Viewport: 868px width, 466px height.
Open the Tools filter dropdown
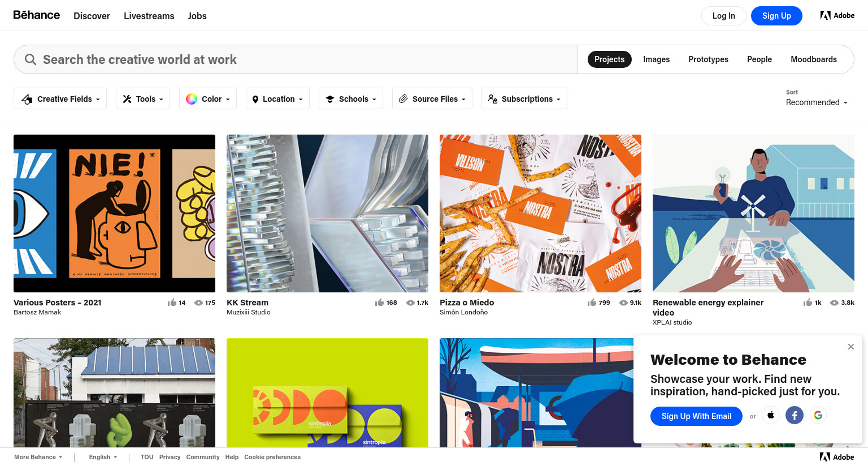pyautogui.click(x=143, y=98)
